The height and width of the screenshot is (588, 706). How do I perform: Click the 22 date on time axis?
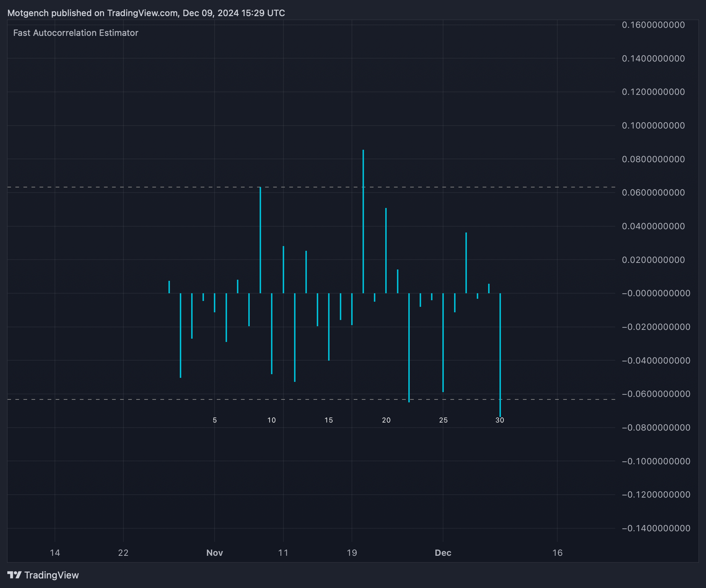coord(123,553)
